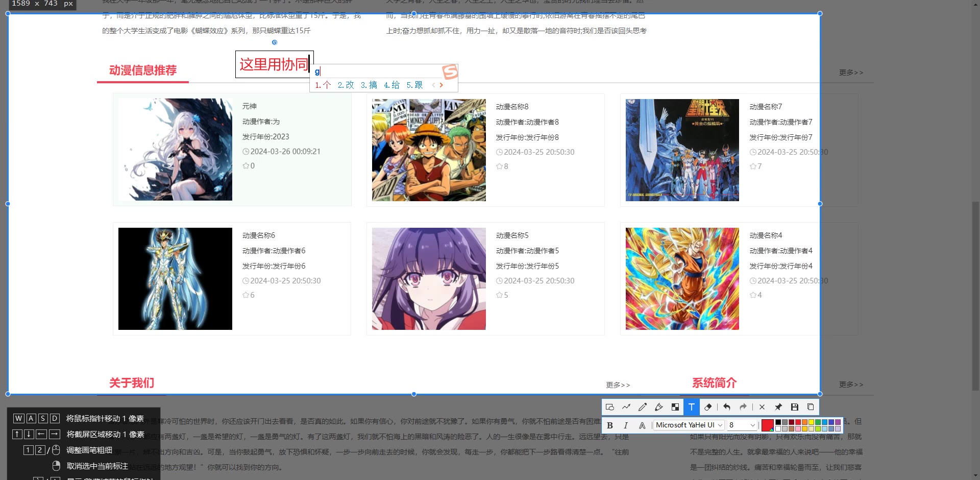This screenshot has width=980, height=480.
Task: Click 更多>> beside 系统简介
Action: [x=851, y=385]
